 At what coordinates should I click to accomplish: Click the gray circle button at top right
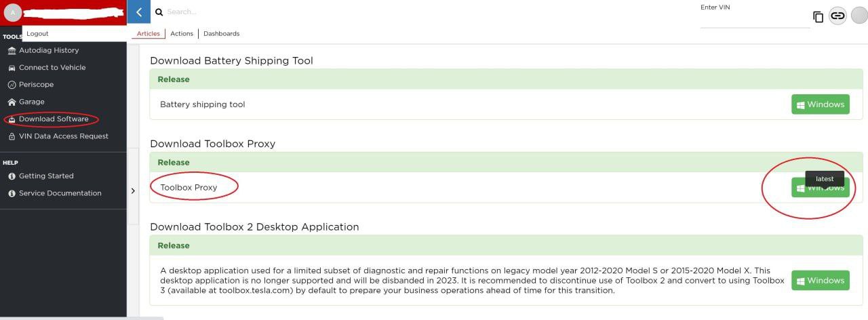point(859,16)
